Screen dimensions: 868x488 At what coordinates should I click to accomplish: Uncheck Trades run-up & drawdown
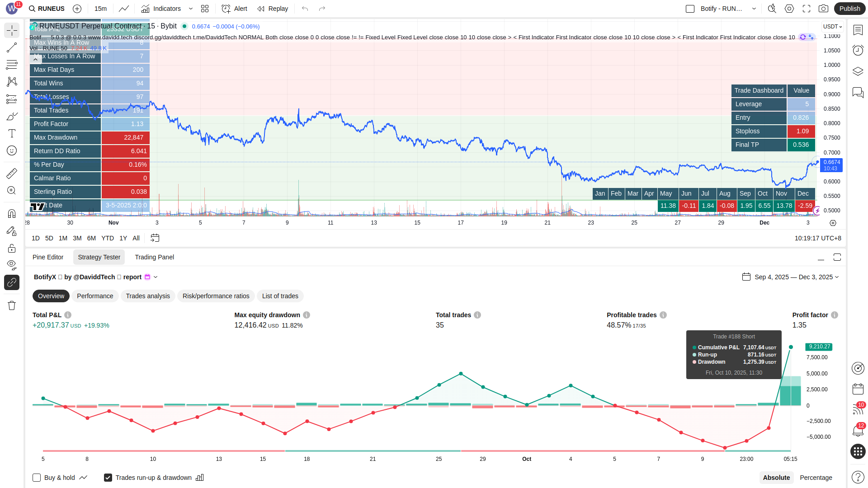(108, 478)
